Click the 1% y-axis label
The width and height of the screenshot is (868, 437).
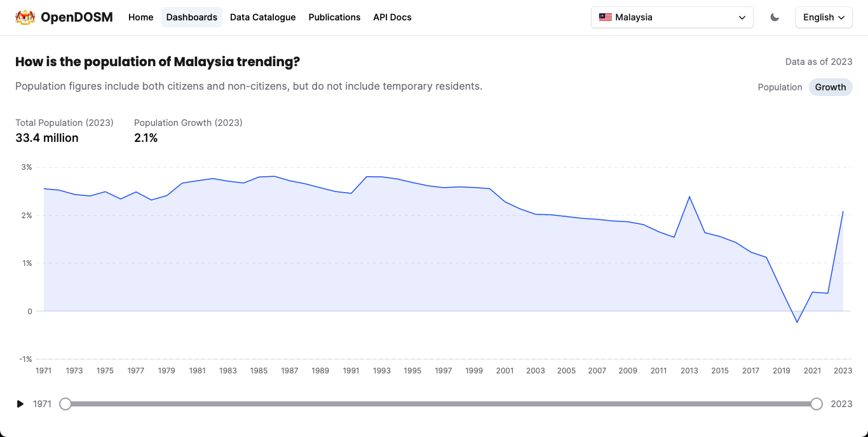click(x=26, y=263)
